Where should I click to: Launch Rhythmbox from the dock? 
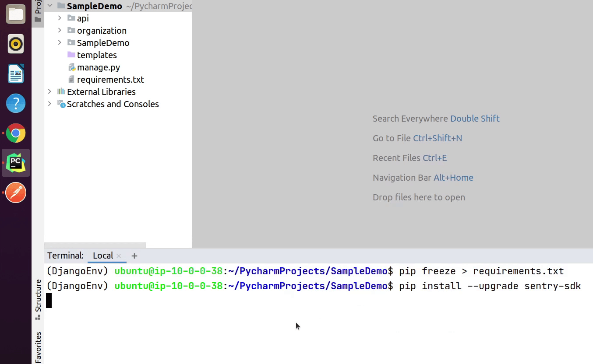click(16, 44)
